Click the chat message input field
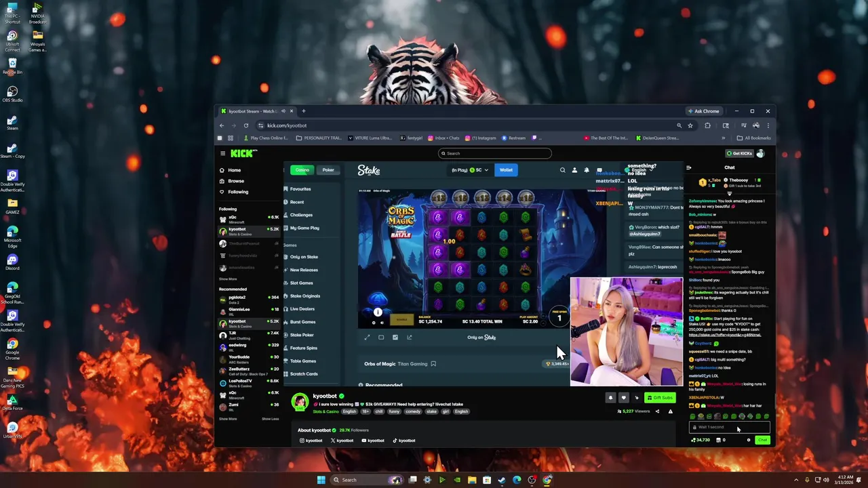Screen dimensions: 868x488 730,427
